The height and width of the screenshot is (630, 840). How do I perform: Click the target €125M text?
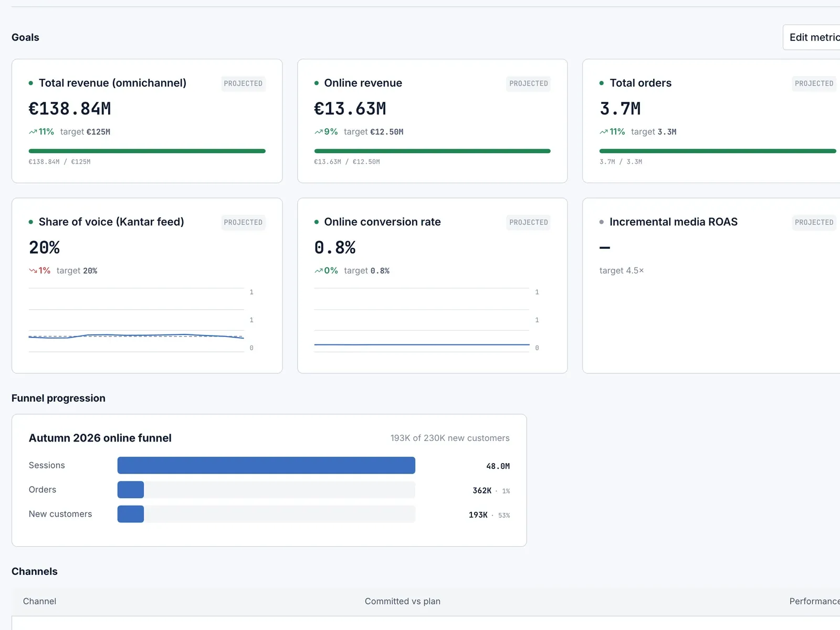tap(85, 132)
